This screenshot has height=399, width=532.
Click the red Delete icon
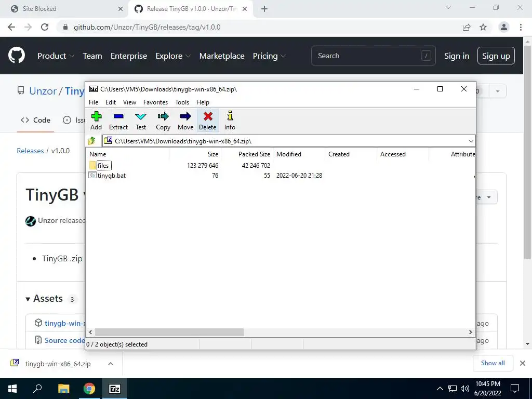pos(208,121)
